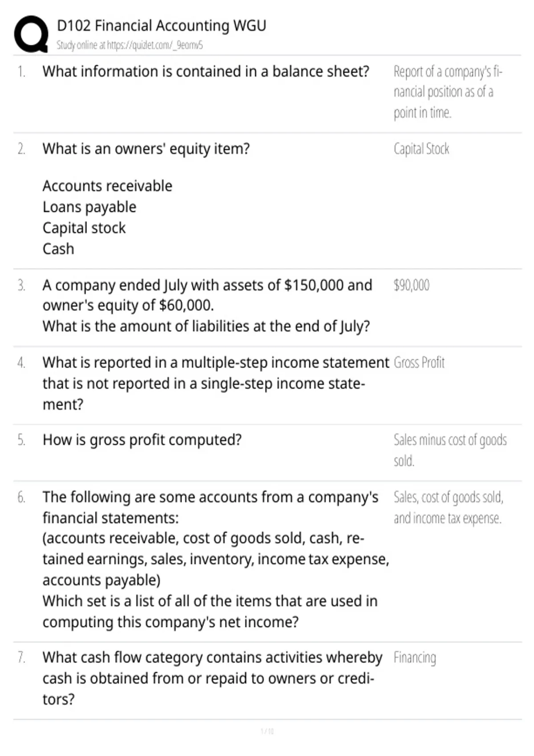Select the cash flow category question 7
Screen dimensions: 534x756
pos(212,678)
